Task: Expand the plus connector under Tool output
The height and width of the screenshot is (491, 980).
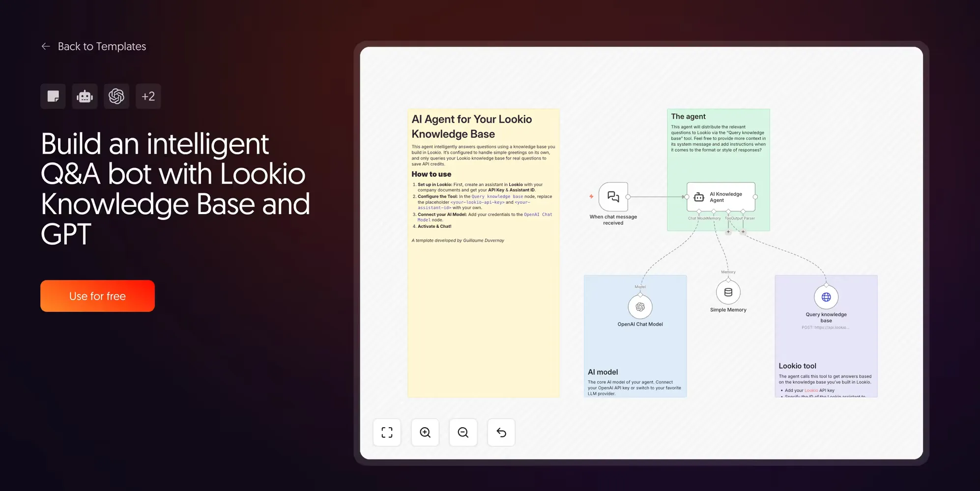Action: click(x=728, y=232)
